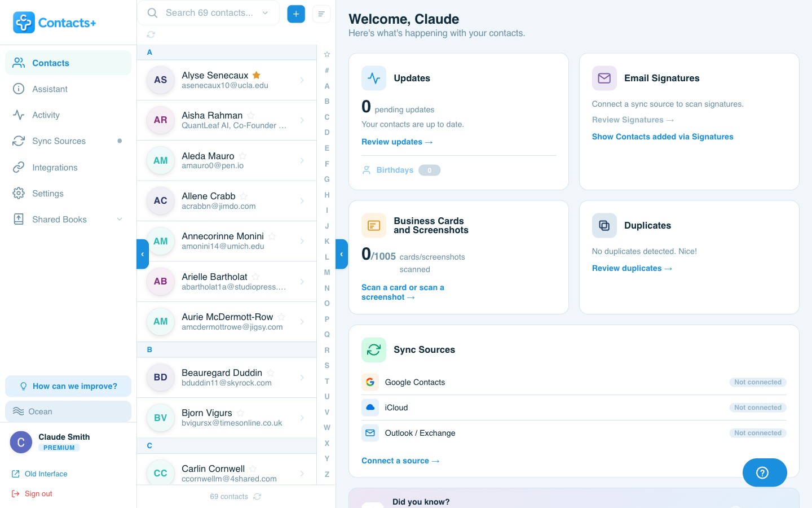This screenshot has width=812, height=508.
Task: Focus the Search 69 contacts field
Action: click(208, 13)
